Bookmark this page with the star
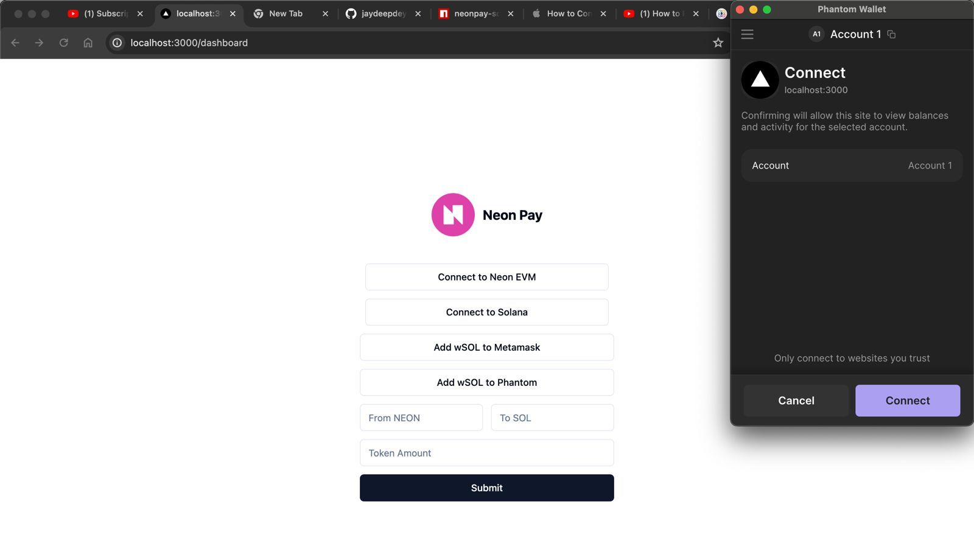This screenshot has width=974, height=560. [718, 43]
